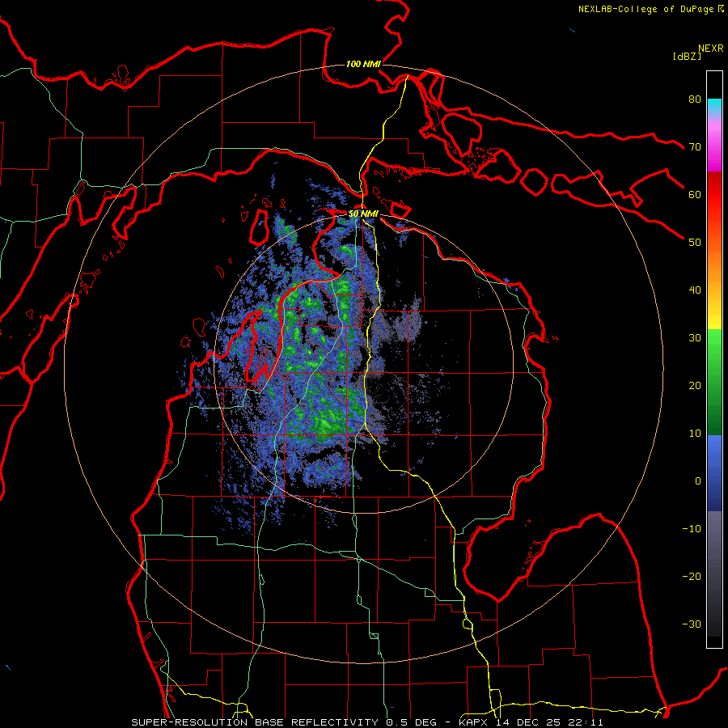Click the 60 value on dBZ scale
This screenshot has width=728, height=728.
695,194
